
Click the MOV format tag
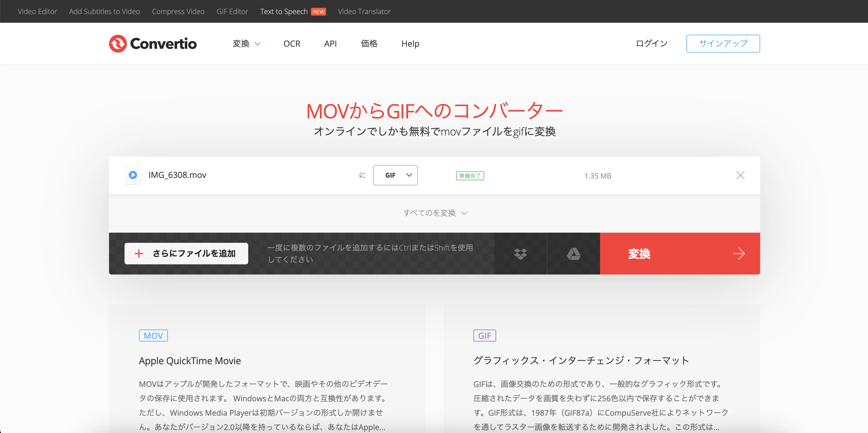153,336
